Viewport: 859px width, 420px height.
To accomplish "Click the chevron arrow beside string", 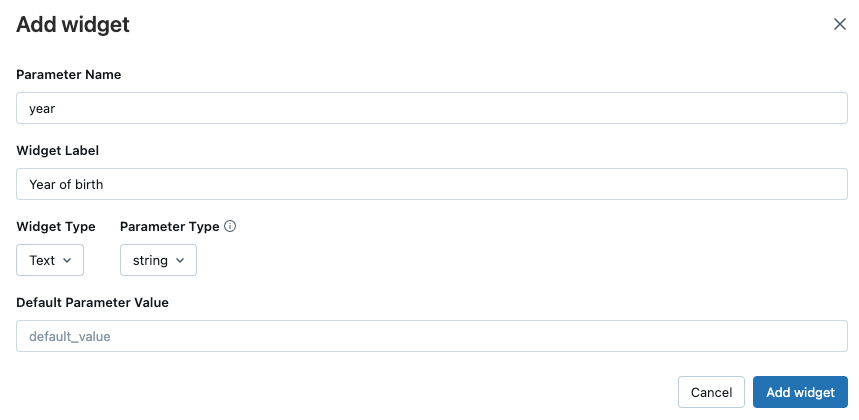I will click(180, 260).
